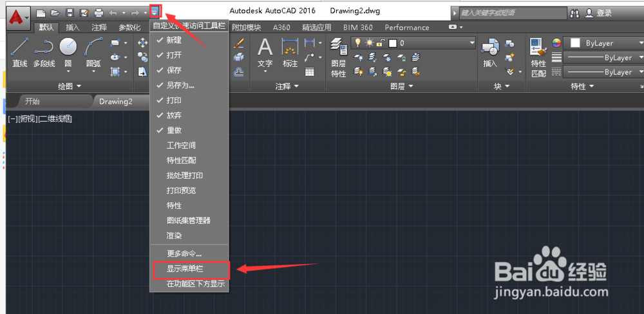Viewport: 644px width, 314px height.
Task: Choose 更多命令... from the menu
Action: 189,254
